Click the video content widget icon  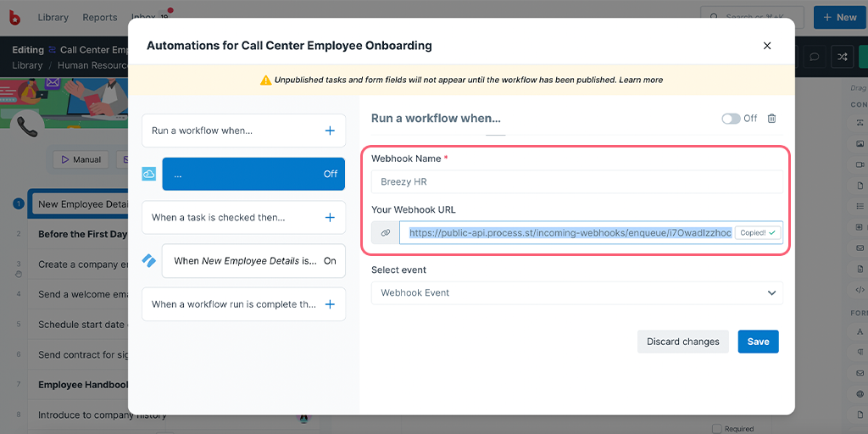[x=860, y=164]
